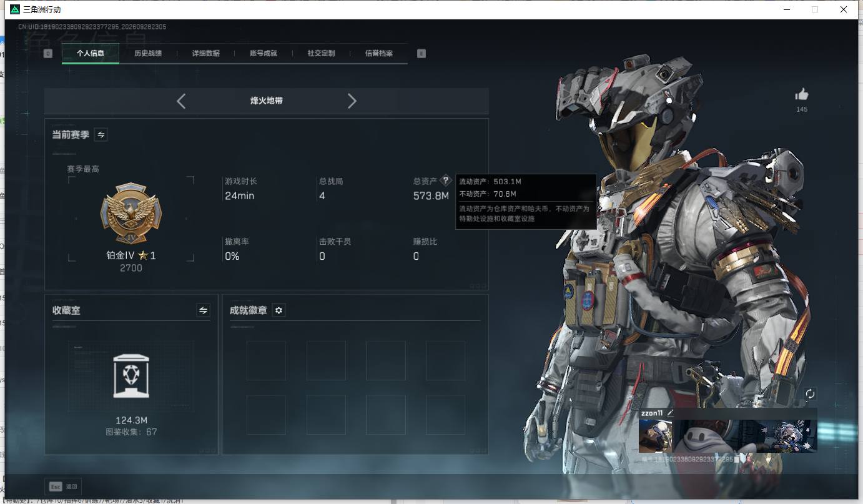Image resolution: width=863 pixels, height=504 pixels.
Task: Maximize the 三角洲行动 window
Action: pyautogui.click(x=815, y=9)
